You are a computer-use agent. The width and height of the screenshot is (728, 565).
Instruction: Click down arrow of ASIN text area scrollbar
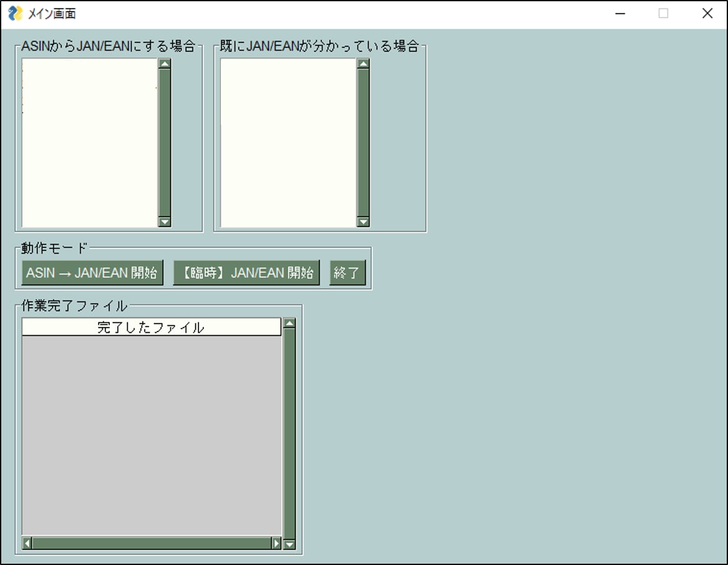(x=164, y=222)
